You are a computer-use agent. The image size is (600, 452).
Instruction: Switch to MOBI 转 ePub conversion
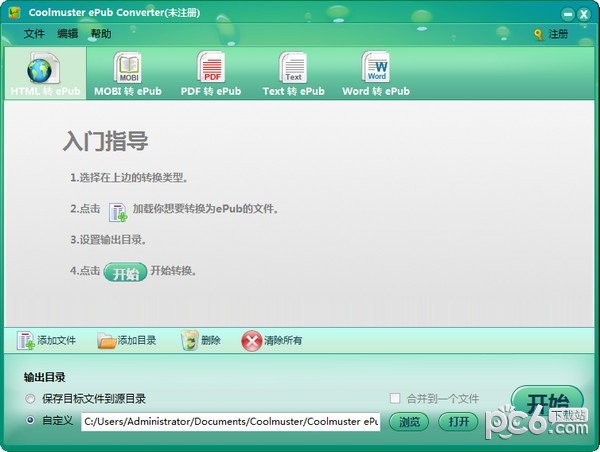[128, 73]
